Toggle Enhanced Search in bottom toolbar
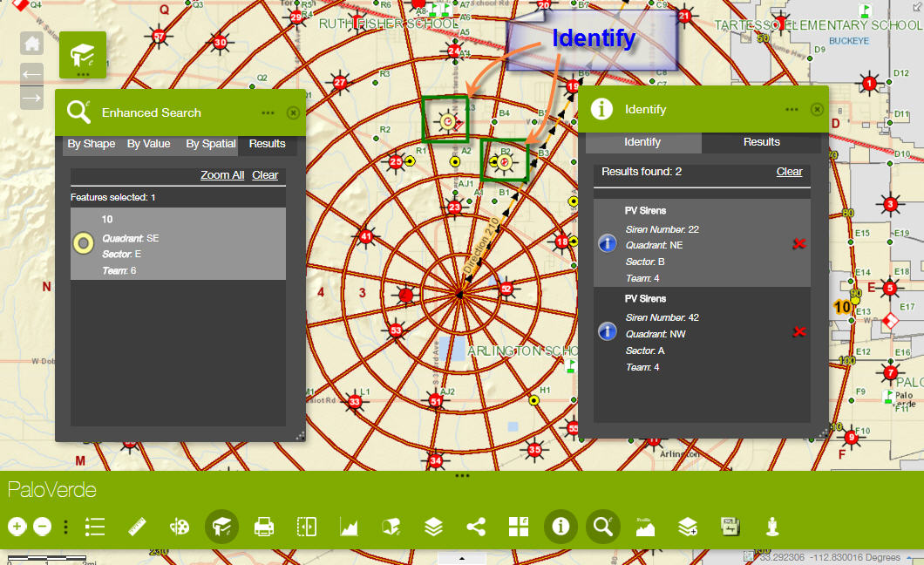Image resolution: width=924 pixels, height=565 pixels. point(603,526)
